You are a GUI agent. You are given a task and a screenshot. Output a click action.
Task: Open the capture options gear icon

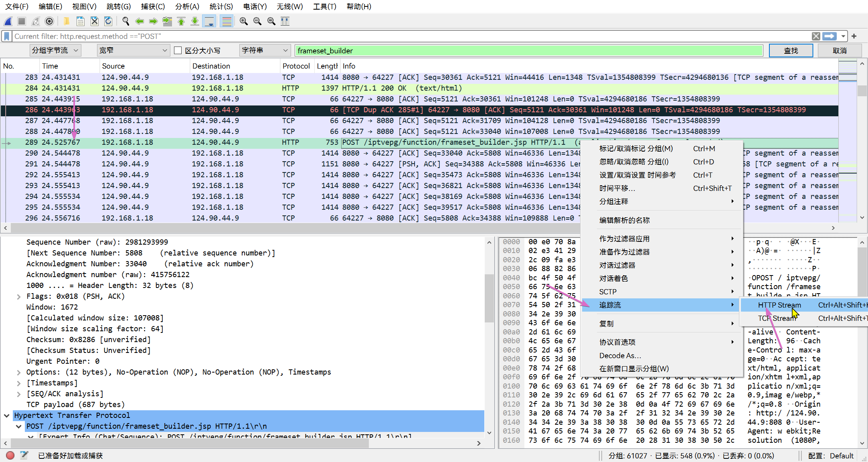coord(49,21)
